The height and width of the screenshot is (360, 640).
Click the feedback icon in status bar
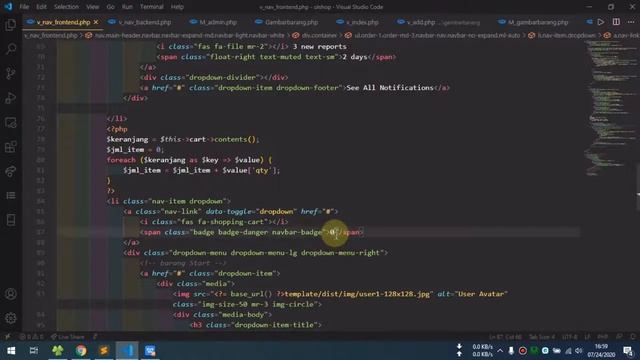[619, 337]
